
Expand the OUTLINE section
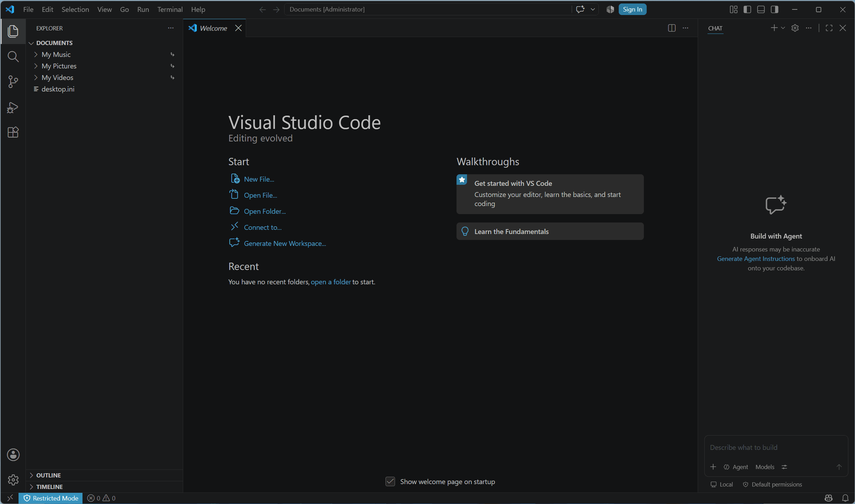pos(104,475)
